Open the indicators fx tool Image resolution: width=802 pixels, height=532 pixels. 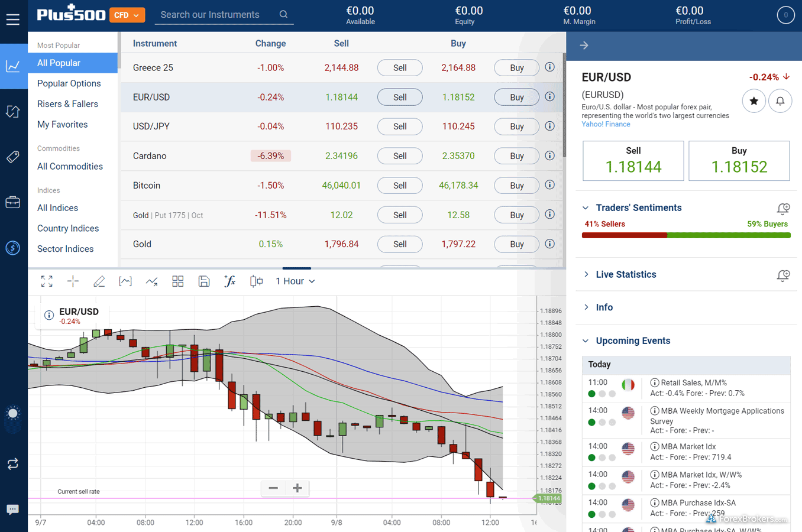229,281
